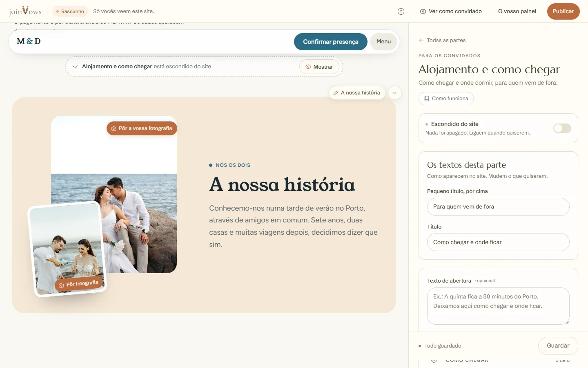Click Confirmar presença button
This screenshot has width=588, height=368.
click(x=331, y=42)
